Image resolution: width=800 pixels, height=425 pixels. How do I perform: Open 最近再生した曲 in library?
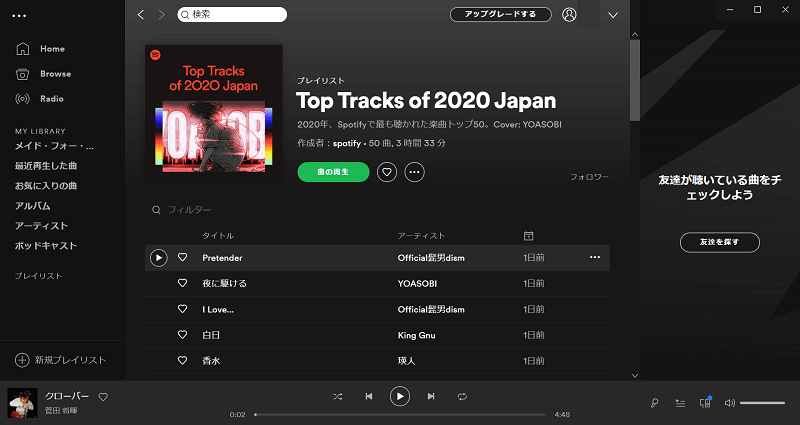pyautogui.click(x=46, y=166)
